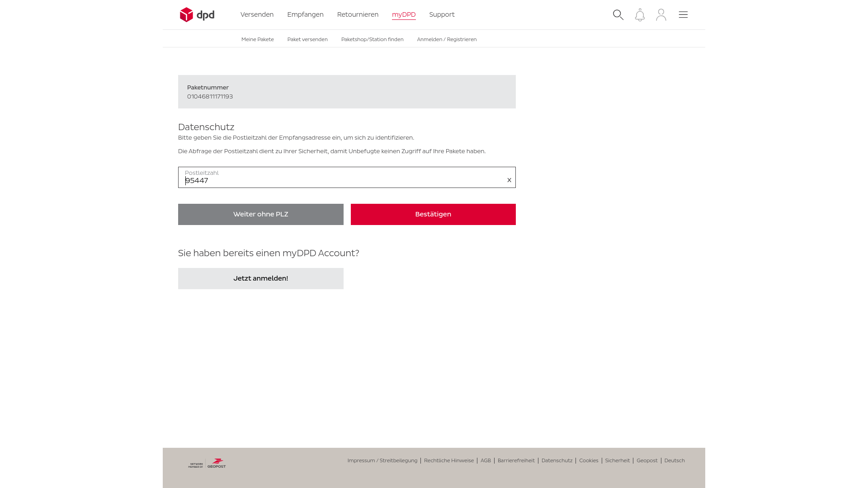The height and width of the screenshot is (488, 868).
Task: Open the Retournieren menu
Action: pos(358,14)
